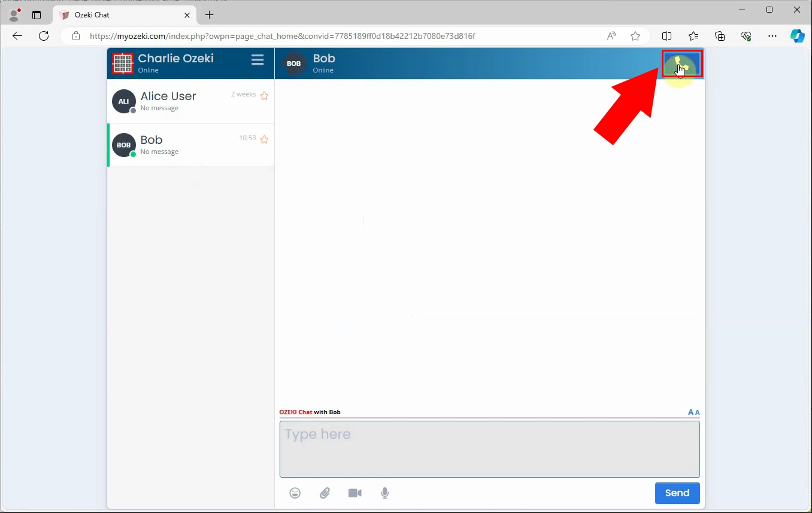Click the Bob name in the chat header
The height and width of the screenshot is (513, 812).
click(x=324, y=58)
